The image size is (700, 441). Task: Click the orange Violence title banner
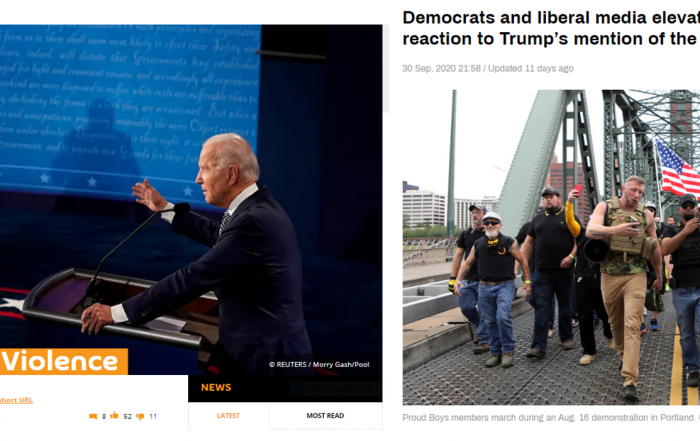(64, 362)
